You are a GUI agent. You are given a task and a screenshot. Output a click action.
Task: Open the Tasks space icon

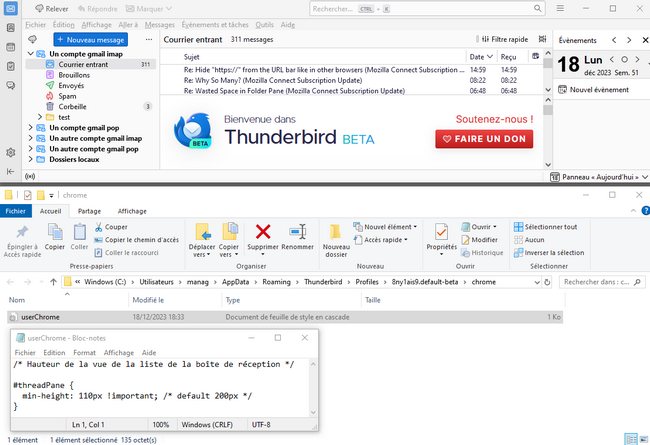[11, 66]
